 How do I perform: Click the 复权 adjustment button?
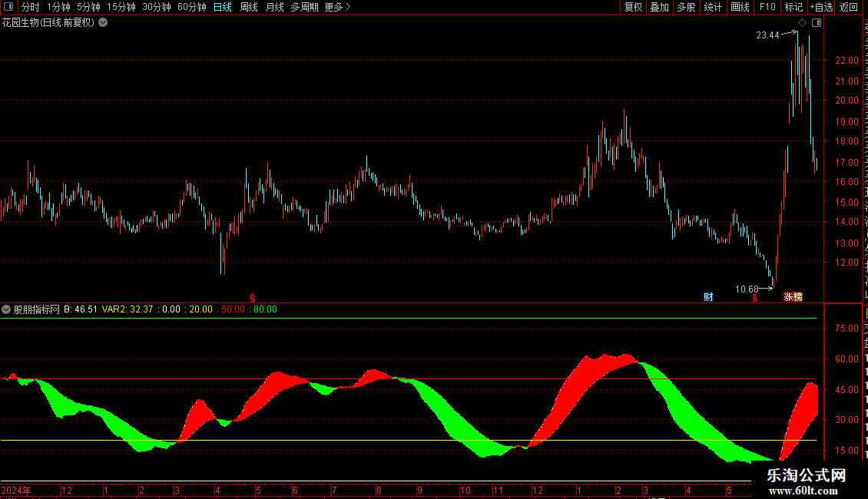click(x=633, y=7)
